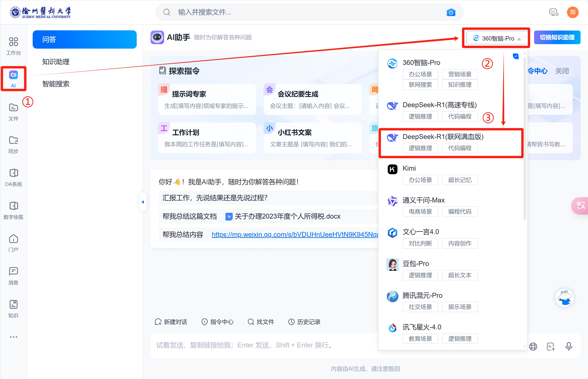Click the attach document icon in the input box
The image size is (588, 379).
[x=550, y=346]
